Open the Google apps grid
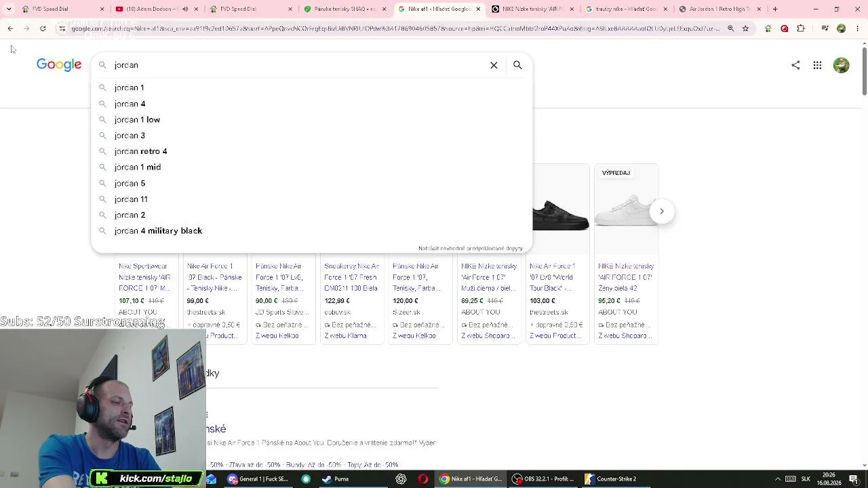The width and height of the screenshot is (868, 488). (x=817, y=65)
